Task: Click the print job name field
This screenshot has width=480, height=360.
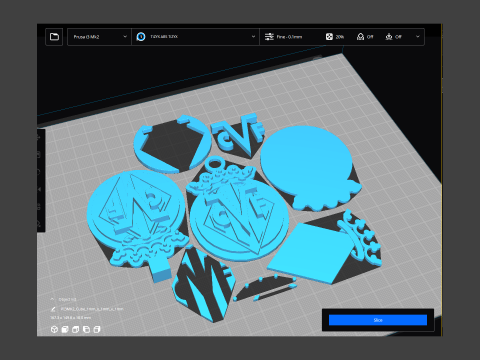Action: (x=92, y=309)
